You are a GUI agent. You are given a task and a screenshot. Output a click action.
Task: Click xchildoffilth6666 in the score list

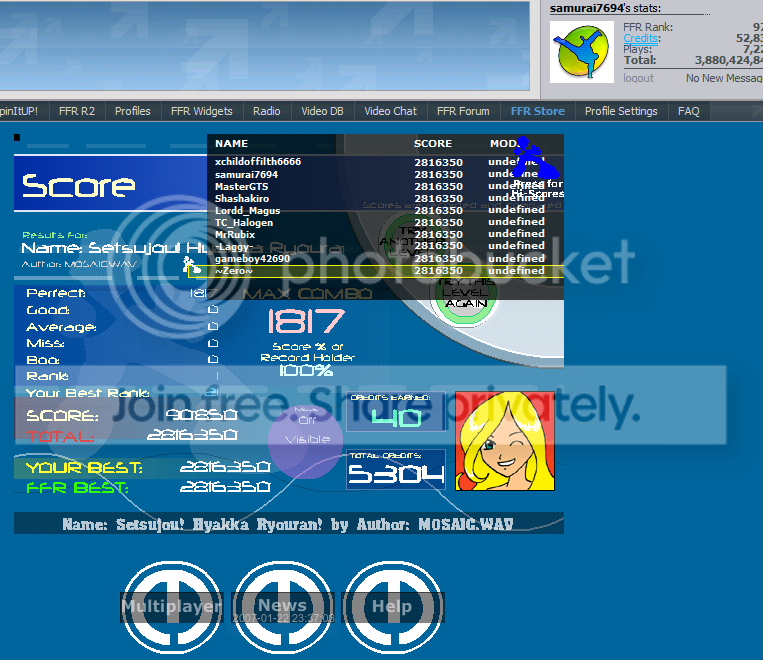coord(258,161)
